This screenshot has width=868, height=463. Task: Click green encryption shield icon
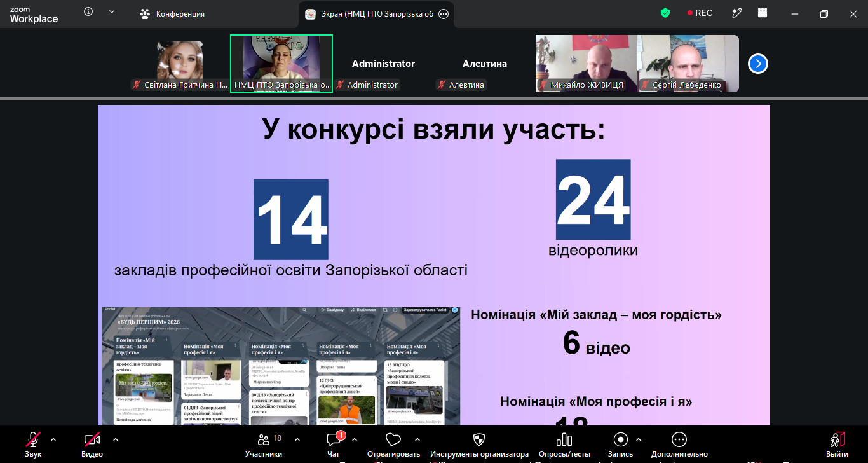point(665,13)
